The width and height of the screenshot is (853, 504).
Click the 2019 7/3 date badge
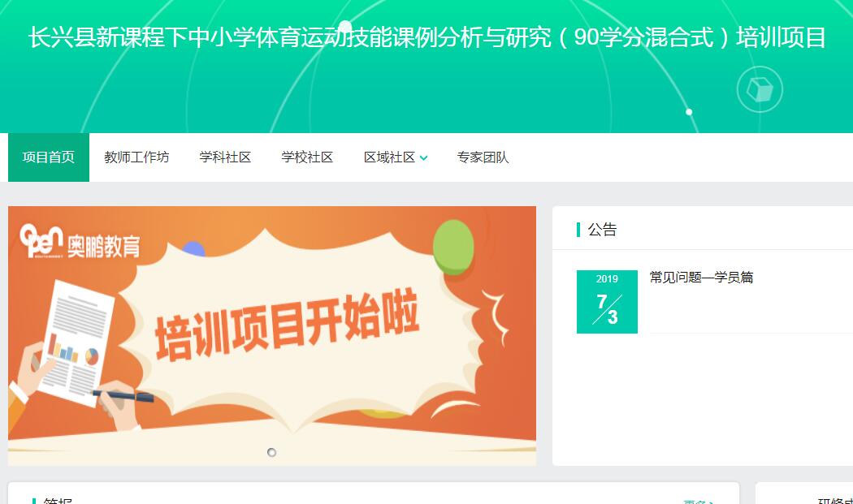pyautogui.click(x=607, y=302)
